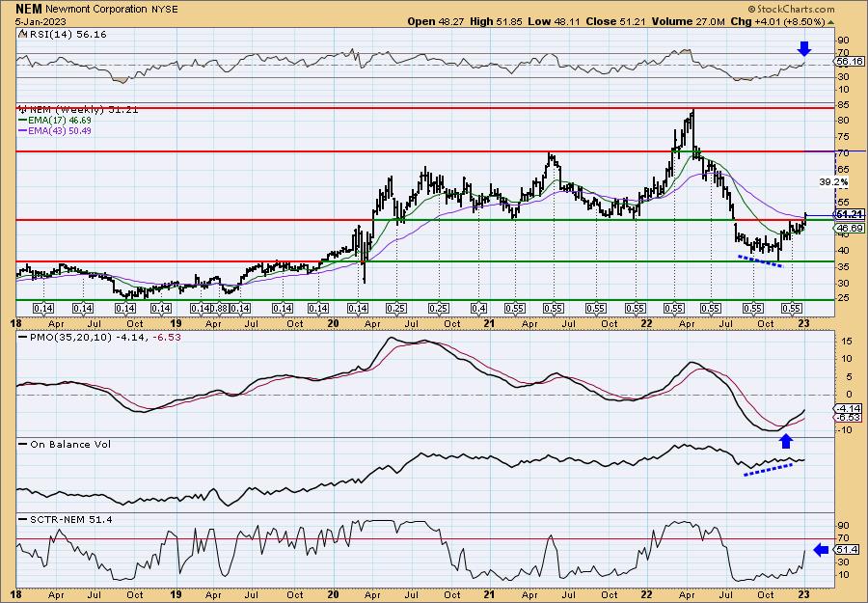The image size is (868, 603).
Task: Click the 46.69 EMA price tag on right axis
Action: pos(850,228)
